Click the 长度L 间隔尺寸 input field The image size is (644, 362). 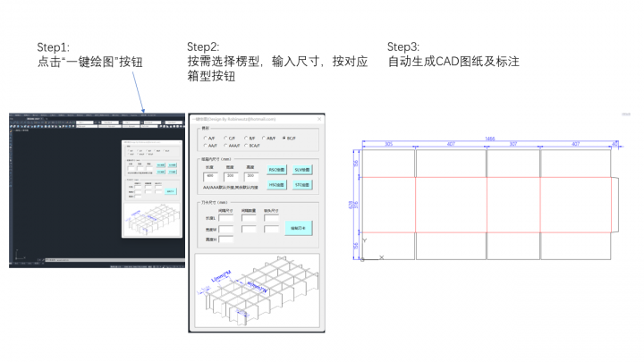[x=226, y=217]
